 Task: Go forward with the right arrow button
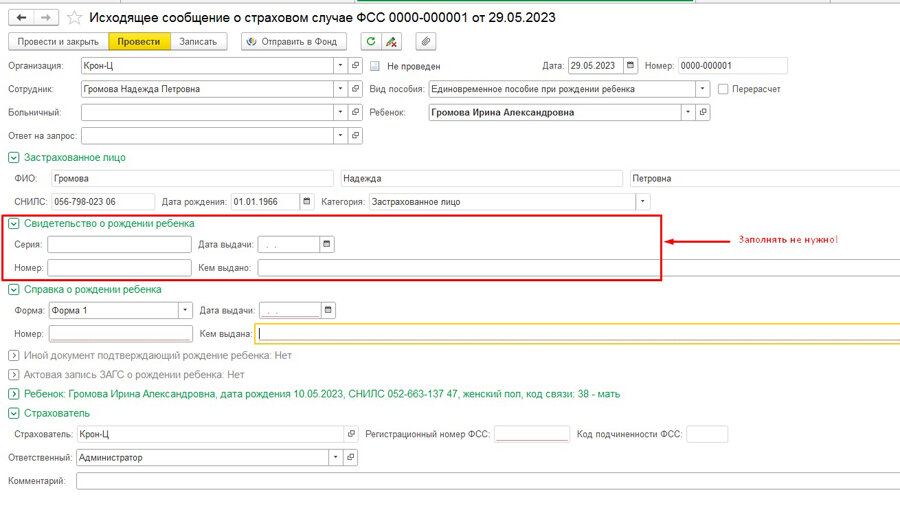point(46,18)
